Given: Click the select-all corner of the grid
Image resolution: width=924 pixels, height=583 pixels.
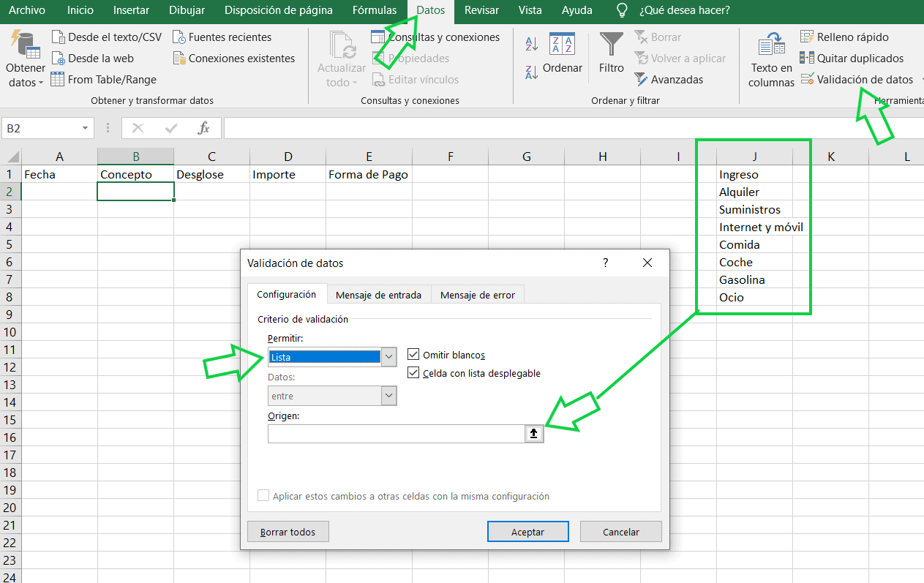Looking at the screenshot, I should click(10, 157).
